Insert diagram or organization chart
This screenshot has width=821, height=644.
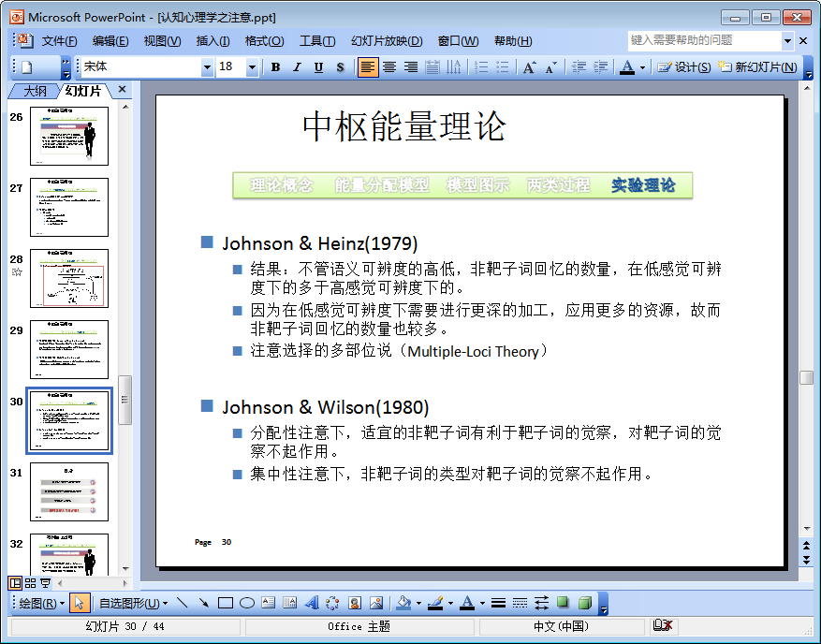[x=332, y=603]
